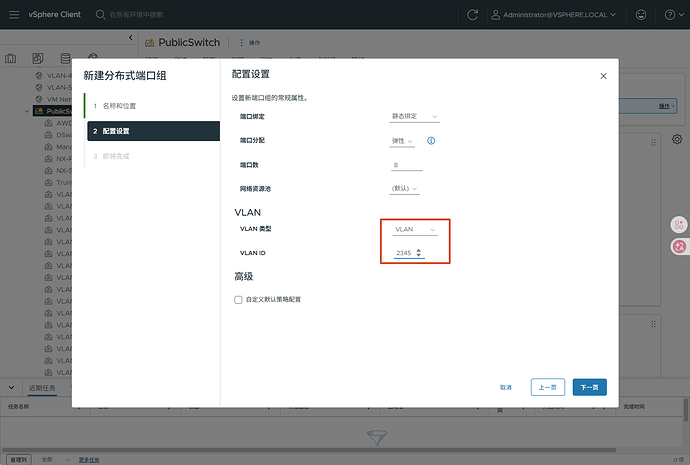Screen dimensions: 690x465
Task: Click the Trun port group icon in tree
Action: pos(48,183)
